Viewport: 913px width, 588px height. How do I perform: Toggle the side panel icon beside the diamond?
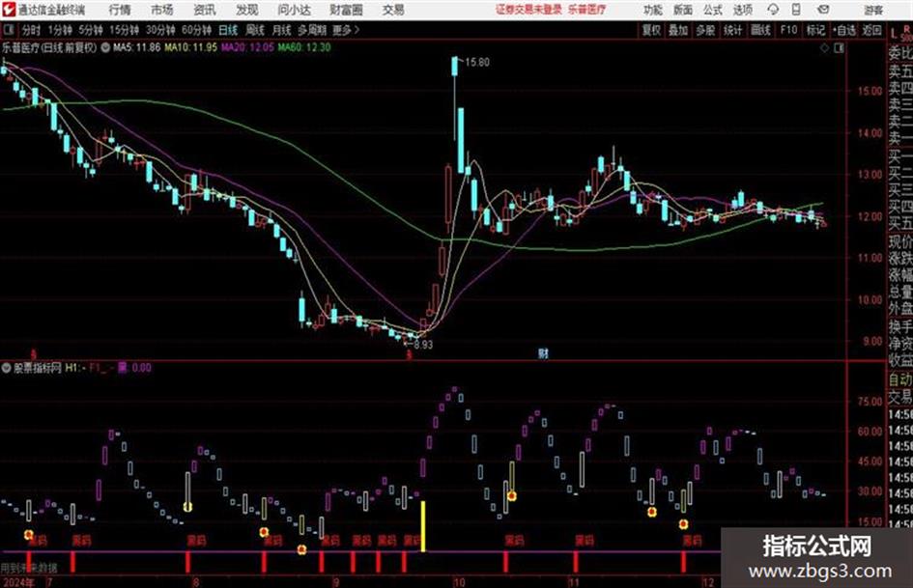[839, 48]
